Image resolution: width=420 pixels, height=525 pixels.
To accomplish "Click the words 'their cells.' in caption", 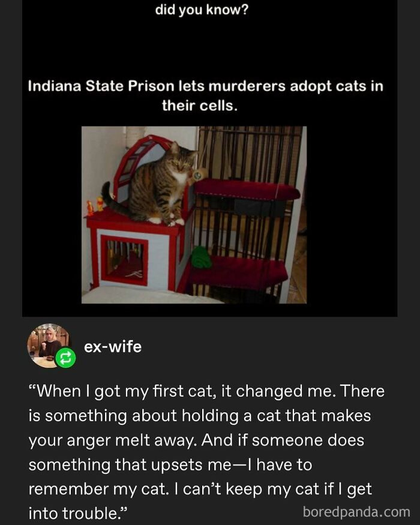I will pos(200,106).
